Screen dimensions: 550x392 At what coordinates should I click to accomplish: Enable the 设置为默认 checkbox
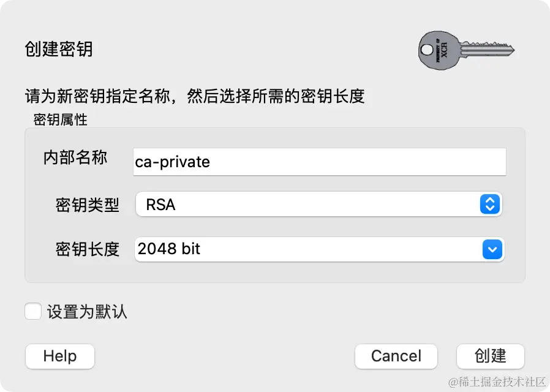33,311
